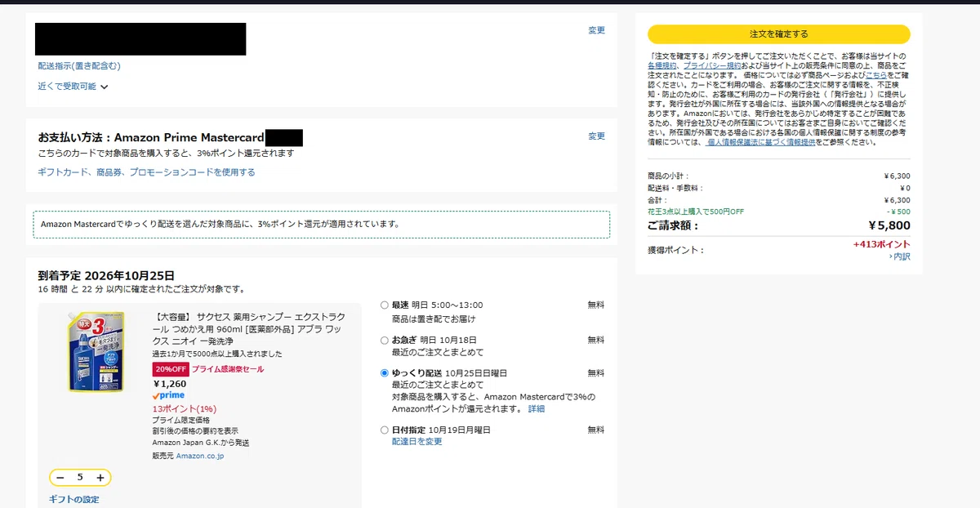Screen dimensions: 980x508
Task: Click the 到着予定 2026年10月25日 heading
Action: click(x=106, y=275)
